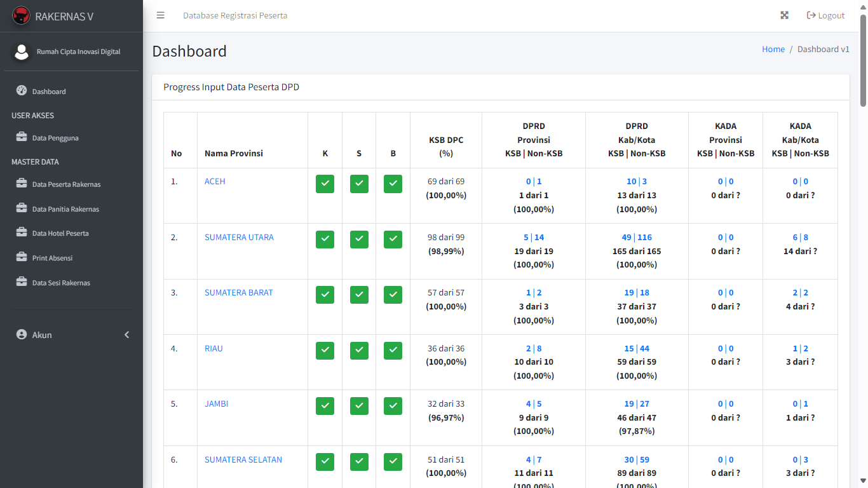Expand the Akun menu chevron arrow
Screen dimensions: 868x488
tap(126, 335)
